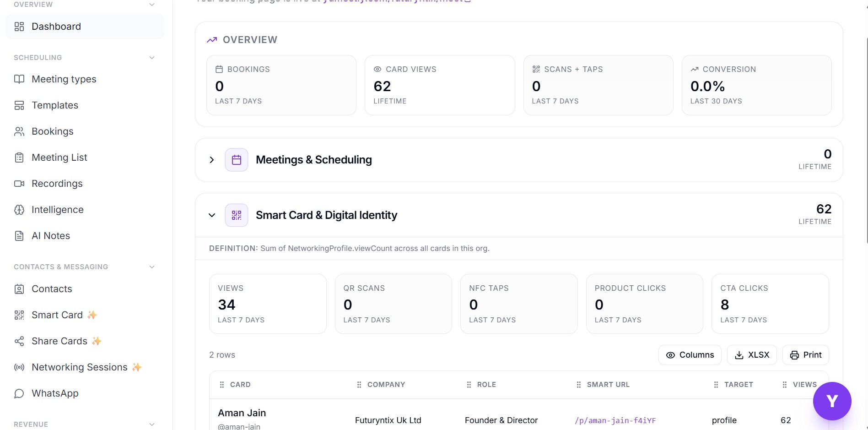Click the drag handle beside SMART URL column
The height and width of the screenshot is (430, 868).
[579, 385]
